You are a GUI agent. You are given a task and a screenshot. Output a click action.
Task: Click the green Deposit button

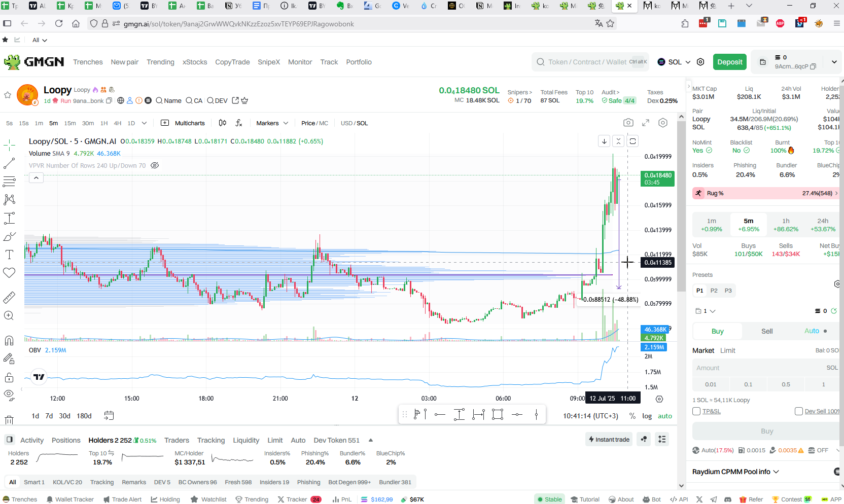[729, 62]
